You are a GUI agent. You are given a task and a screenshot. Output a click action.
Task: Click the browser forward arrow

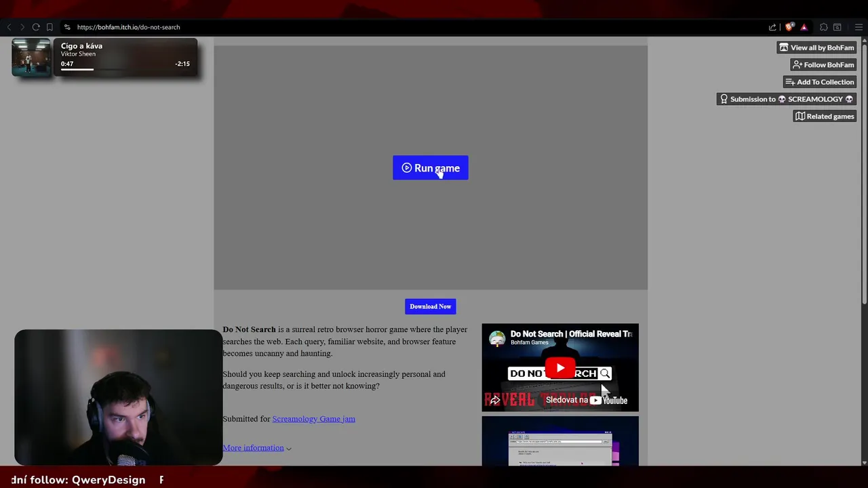pyautogui.click(x=22, y=27)
